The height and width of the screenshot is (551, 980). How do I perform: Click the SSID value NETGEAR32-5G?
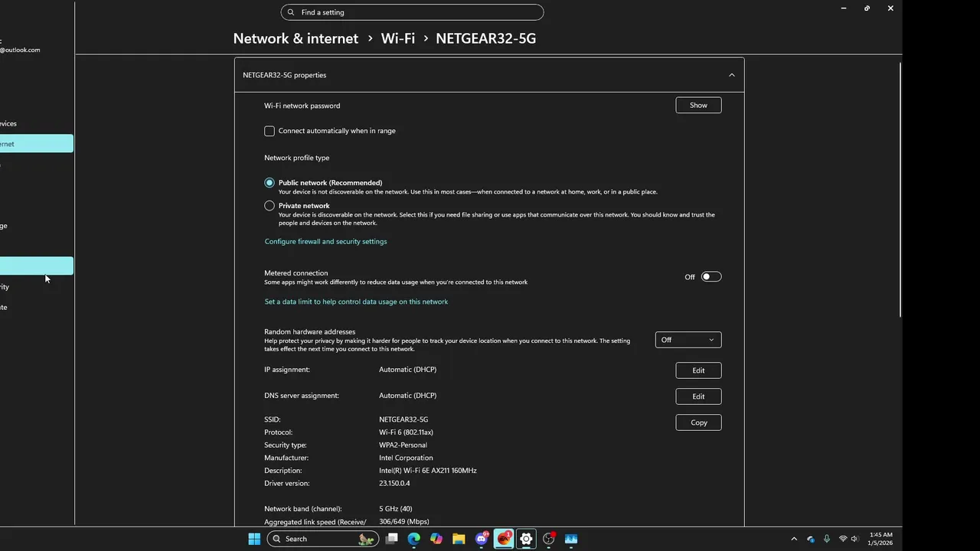click(403, 419)
